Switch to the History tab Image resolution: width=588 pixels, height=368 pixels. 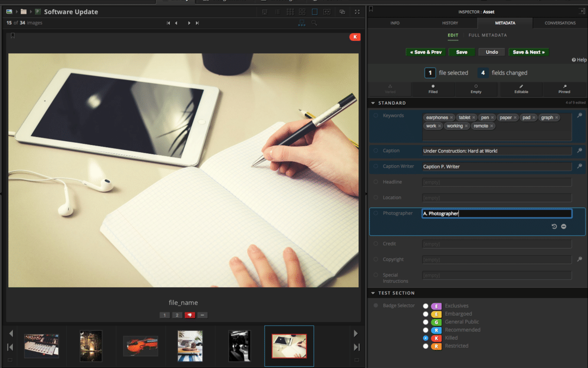click(x=450, y=23)
